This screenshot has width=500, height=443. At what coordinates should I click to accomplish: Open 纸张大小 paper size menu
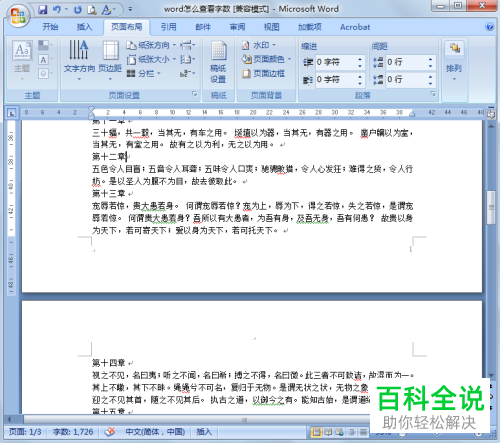pyautogui.click(x=151, y=59)
